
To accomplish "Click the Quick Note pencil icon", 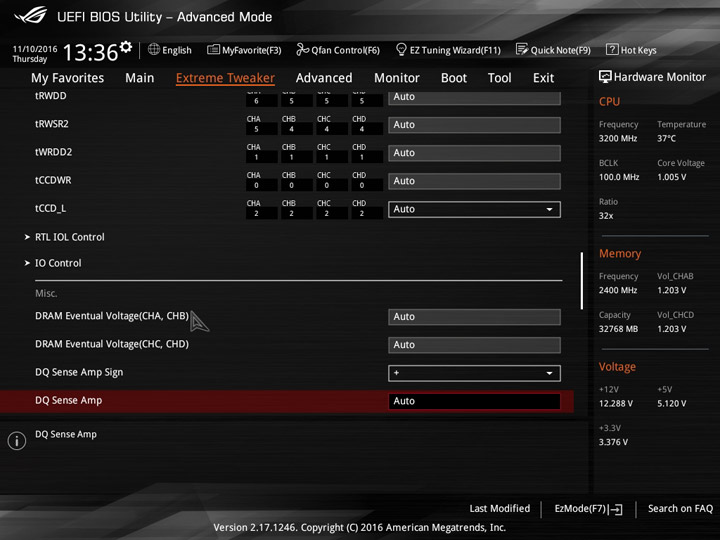I will (x=522, y=49).
